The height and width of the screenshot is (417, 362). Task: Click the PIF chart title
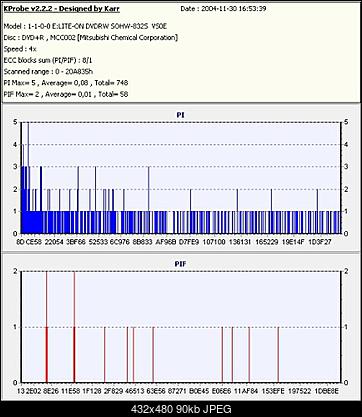pos(180,264)
